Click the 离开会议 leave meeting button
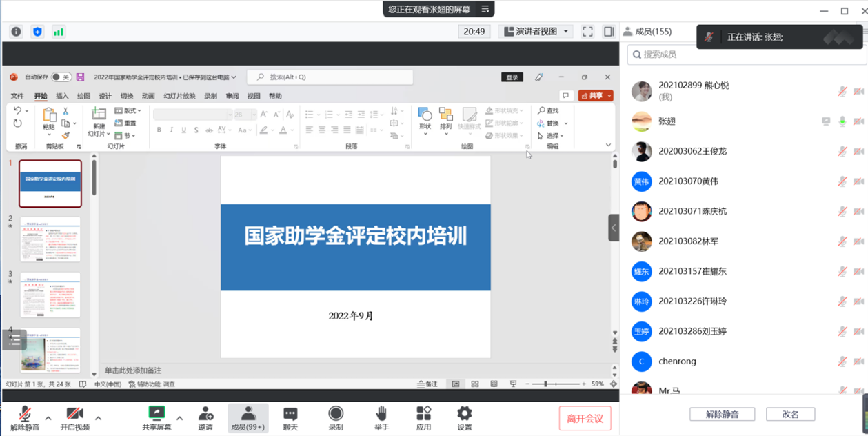868x436 pixels. click(585, 419)
